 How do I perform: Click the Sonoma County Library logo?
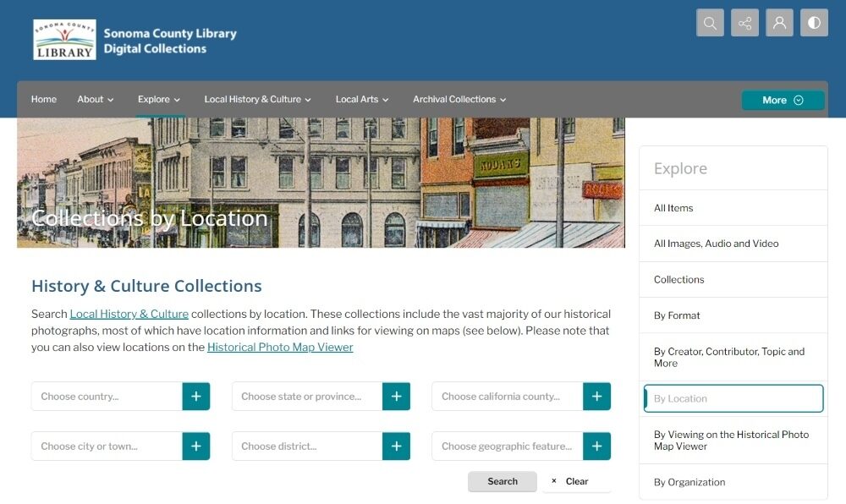64,40
